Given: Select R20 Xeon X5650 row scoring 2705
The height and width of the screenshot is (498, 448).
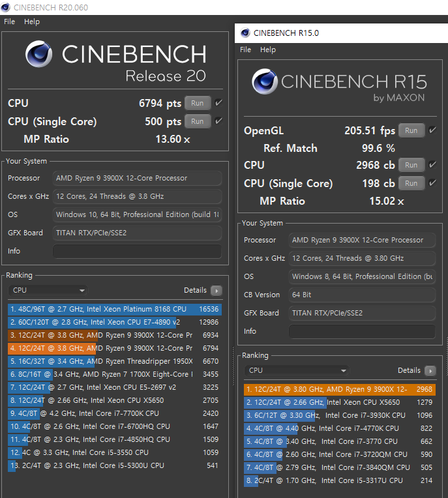Looking at the screenshot, I should [x=115, y=400].
